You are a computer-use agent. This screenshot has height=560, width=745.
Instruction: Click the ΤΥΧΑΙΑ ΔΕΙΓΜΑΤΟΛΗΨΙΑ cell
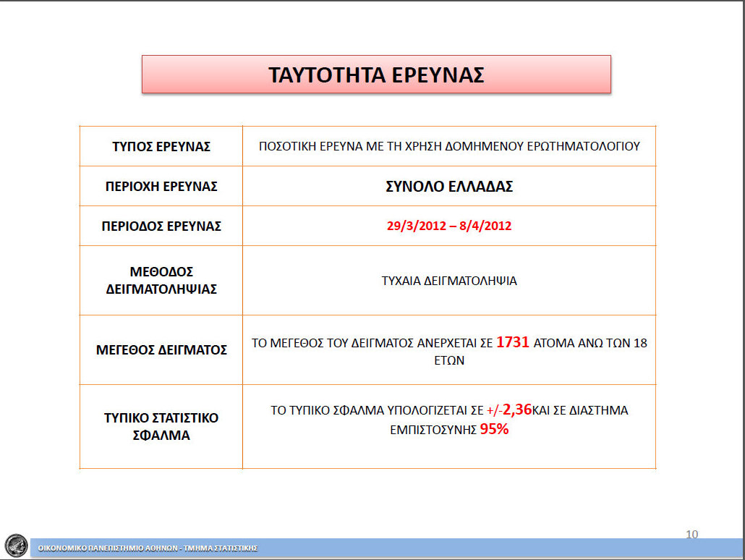[x=449, y=281]
